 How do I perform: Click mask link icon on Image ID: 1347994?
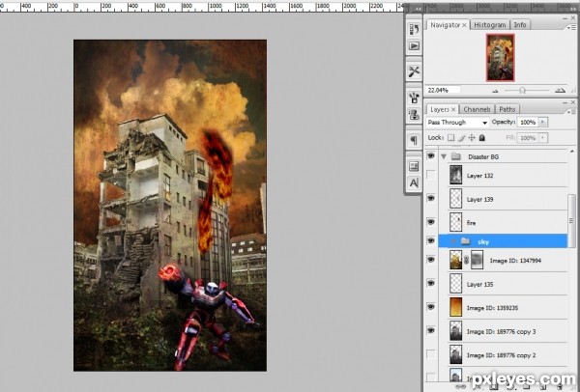467,261
